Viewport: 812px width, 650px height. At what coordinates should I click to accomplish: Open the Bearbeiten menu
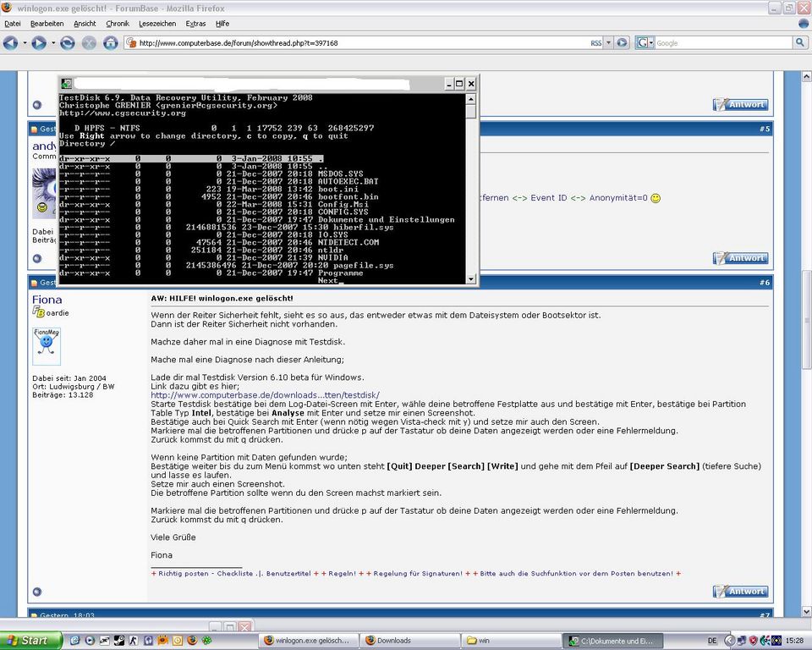47,24
